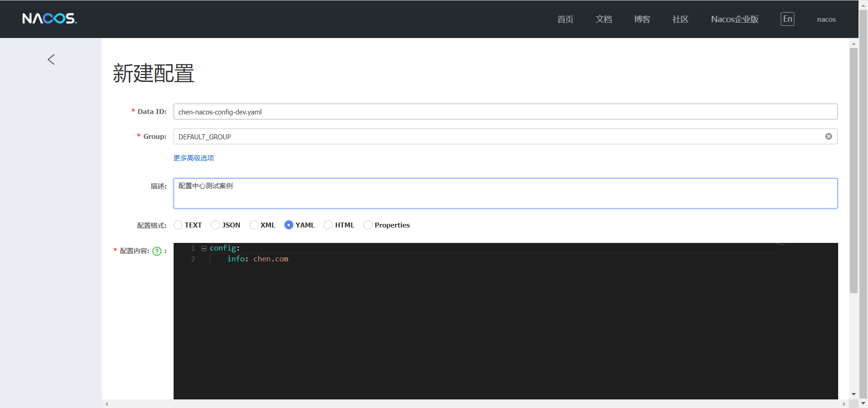Click line number 2 in the code editor
Image resolution: width=868 pixels, height=408 pixels.
tap(193, 259)
